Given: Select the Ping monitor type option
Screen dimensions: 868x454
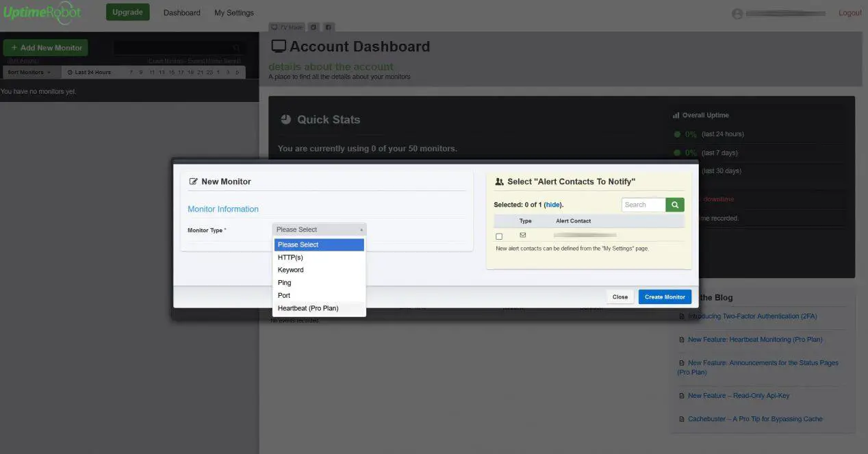Looking at the screenshot, I should (285, 283).
